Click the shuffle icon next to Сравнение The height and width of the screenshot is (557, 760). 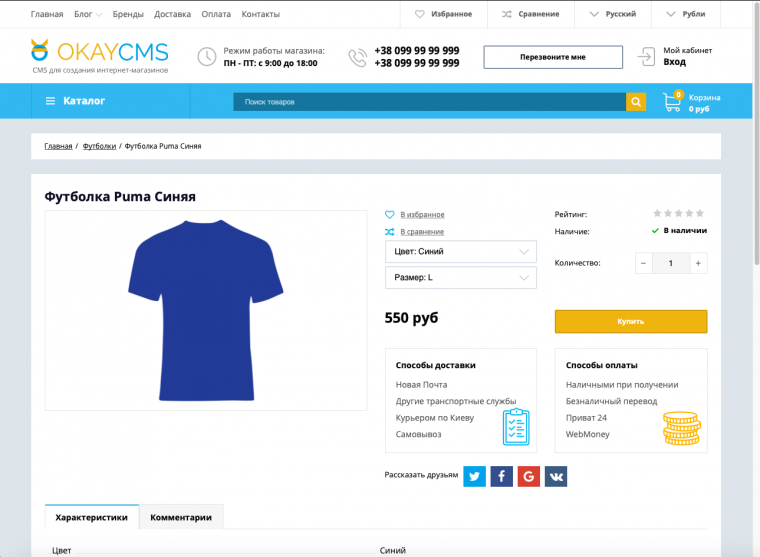click(x=507, y=14)
